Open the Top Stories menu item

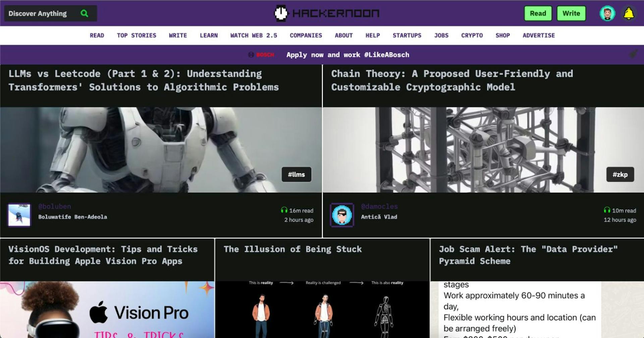pyautogui.click(x=137, y=36)
